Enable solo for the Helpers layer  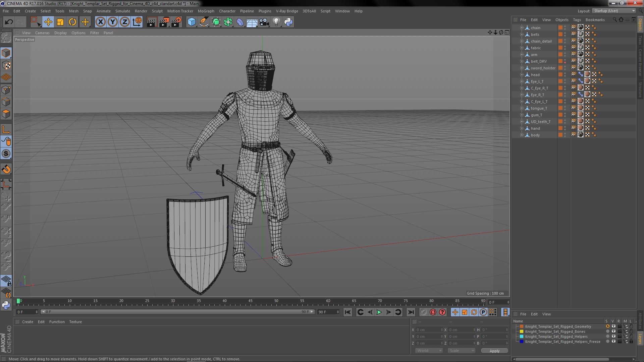click(x=607, y=337)
